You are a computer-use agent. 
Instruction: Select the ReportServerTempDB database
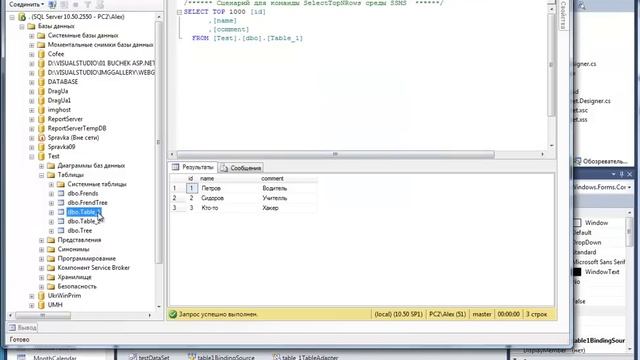click(77, 128)
